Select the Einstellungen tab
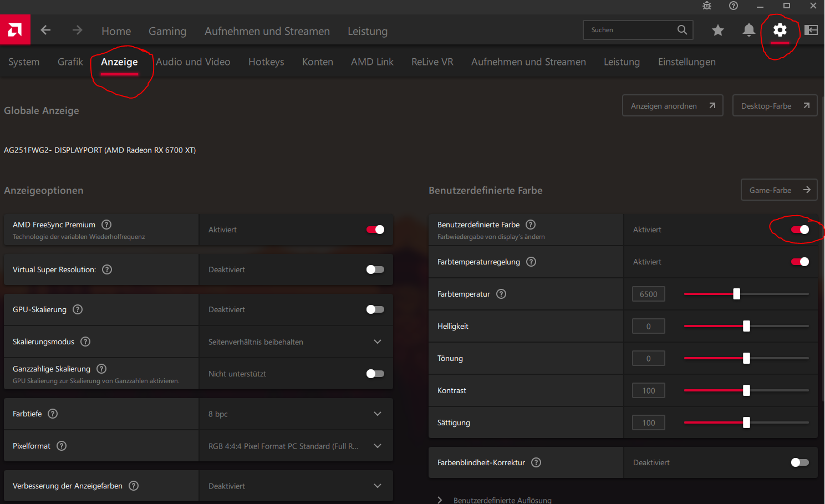Viewport: 825px width, 504px height. pos(687,62)
